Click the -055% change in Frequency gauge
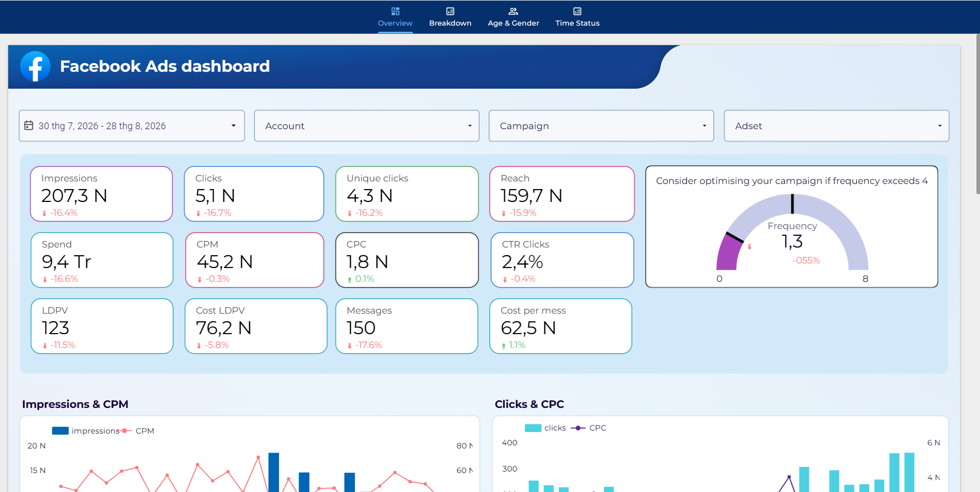 click(x=806, y=260)
